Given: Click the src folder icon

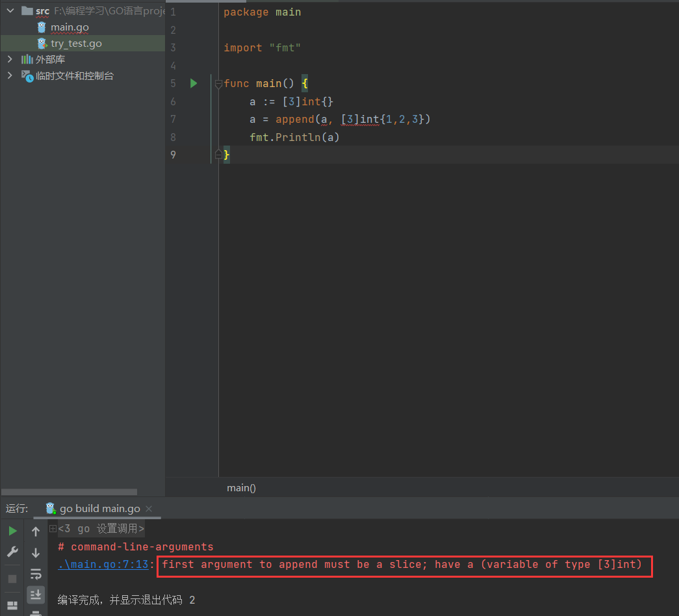Looking at the screenshot, I should coord(27,10).
